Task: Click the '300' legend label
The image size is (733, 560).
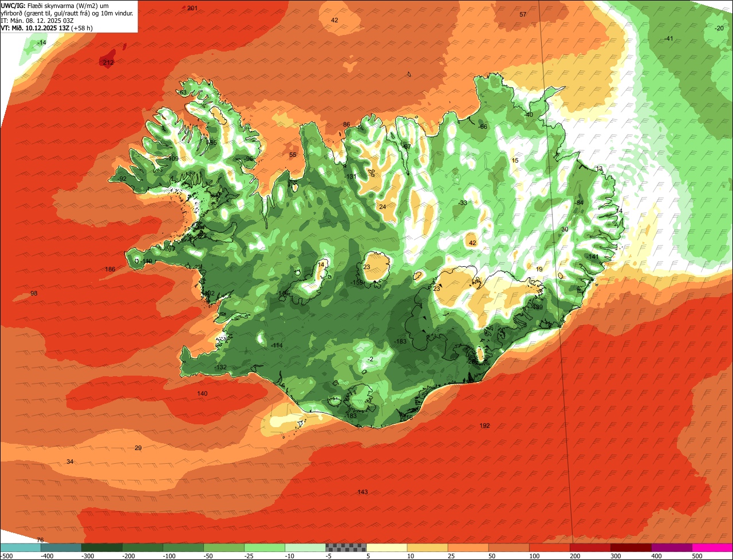Action: [616, 556]
